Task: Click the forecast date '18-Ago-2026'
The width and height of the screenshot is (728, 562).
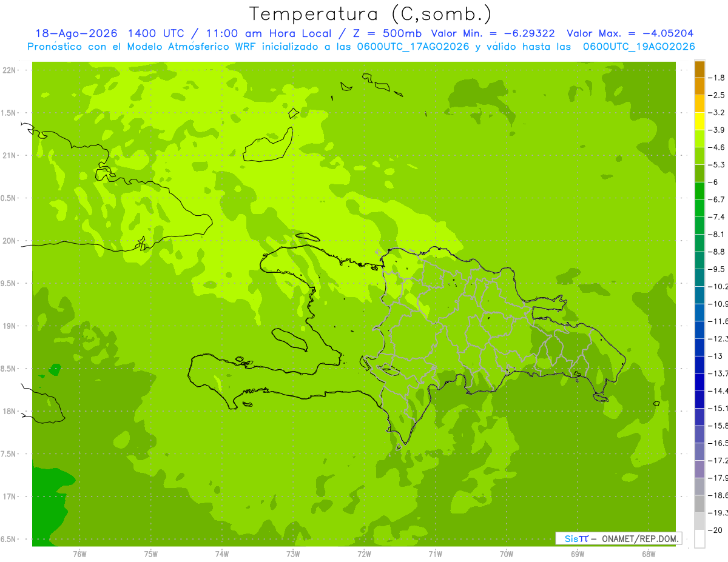Action: (76, 33)
